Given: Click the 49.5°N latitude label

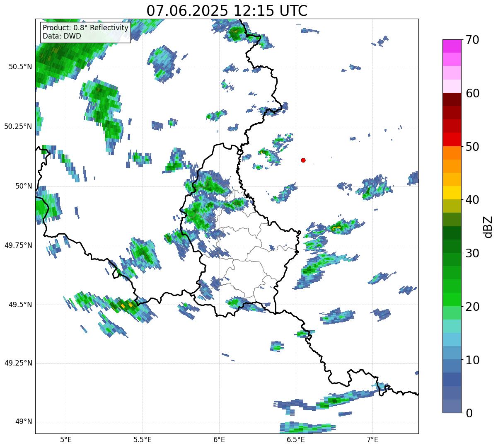Looking at the screenshot, I should coord(20,305).
